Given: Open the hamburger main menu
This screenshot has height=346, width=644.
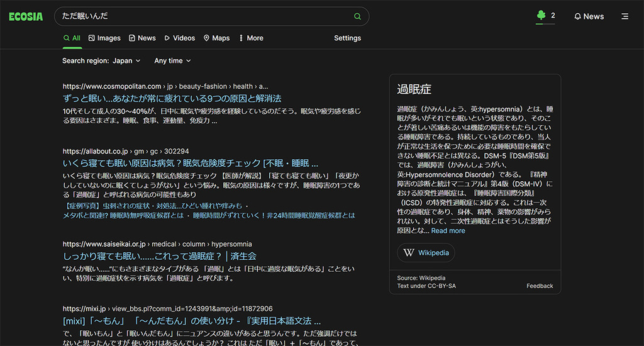Looking at the screenshot, I should (x=625, y=16).
